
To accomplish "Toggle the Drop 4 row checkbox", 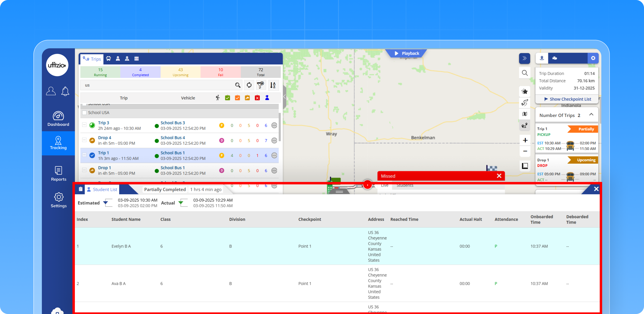I will point(84,140).
